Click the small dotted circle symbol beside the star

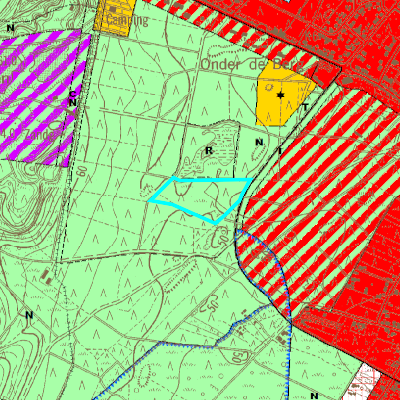[269, 87]
